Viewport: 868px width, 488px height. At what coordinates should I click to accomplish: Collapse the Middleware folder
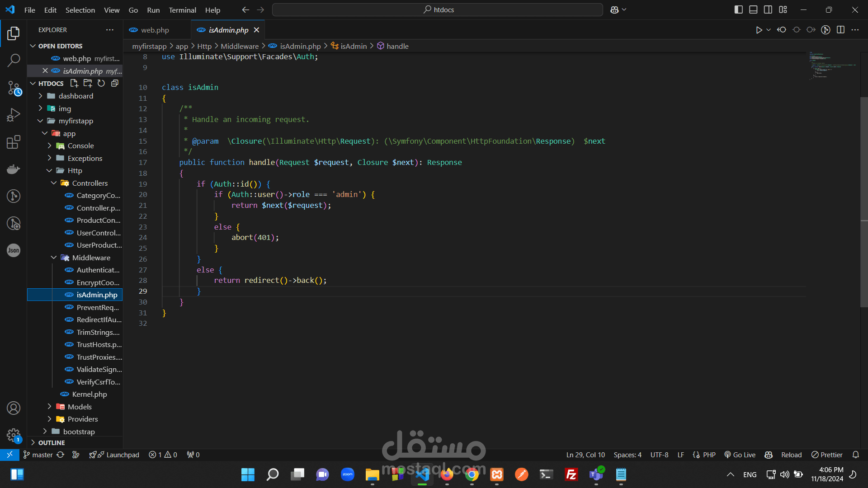[x=91, y=258]
